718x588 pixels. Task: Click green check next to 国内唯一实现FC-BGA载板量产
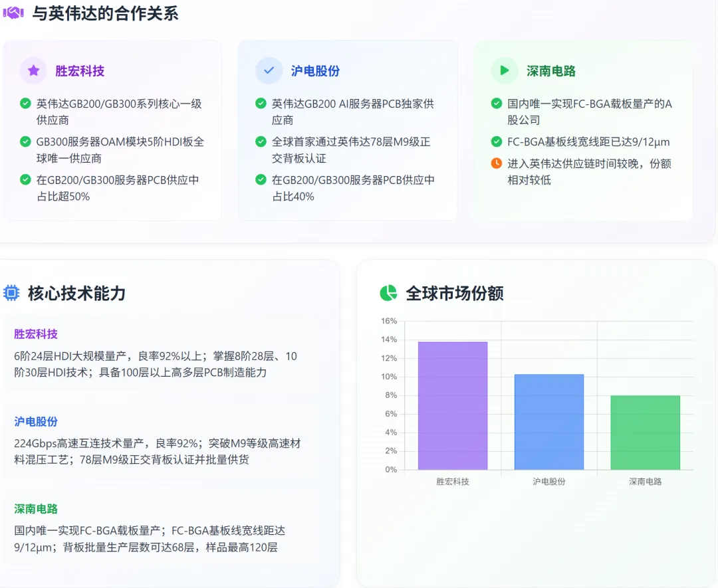(x=497, y=104)
